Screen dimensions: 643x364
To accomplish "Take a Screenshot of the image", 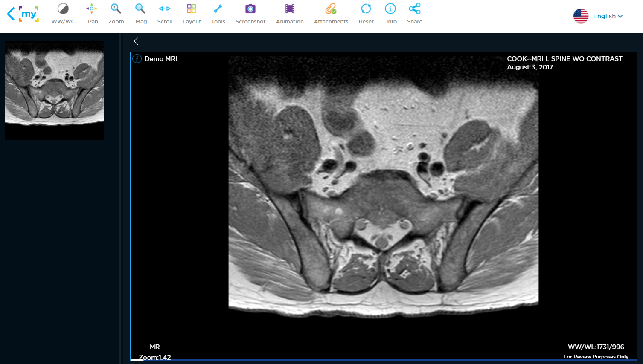I will (250, 14).
